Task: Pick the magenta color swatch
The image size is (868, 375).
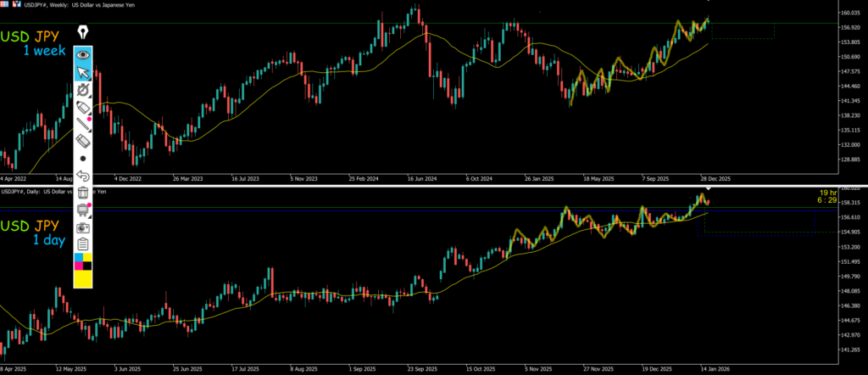Action: pos(79,266)
